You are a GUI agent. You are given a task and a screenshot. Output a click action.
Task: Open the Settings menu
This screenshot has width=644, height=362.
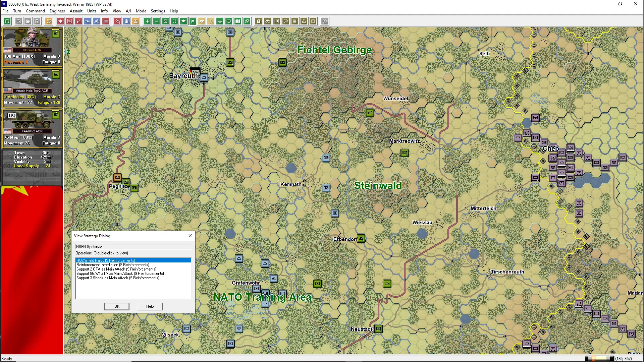point(158,11)
